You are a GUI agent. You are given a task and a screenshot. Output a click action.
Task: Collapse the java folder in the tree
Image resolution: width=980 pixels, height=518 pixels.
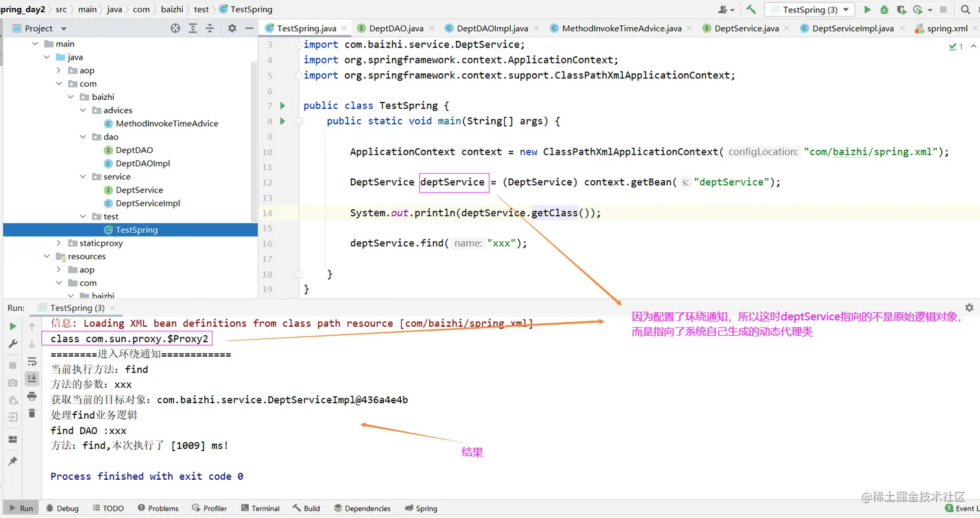[47, 57]
